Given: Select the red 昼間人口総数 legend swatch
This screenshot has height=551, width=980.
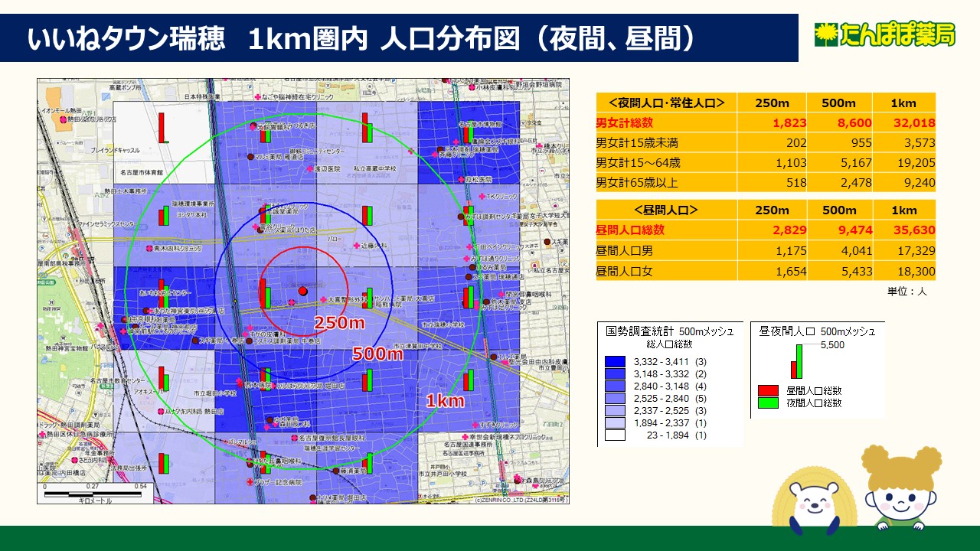Looking at the screenshot, I should pyautogui.click(x=764, y=391).
